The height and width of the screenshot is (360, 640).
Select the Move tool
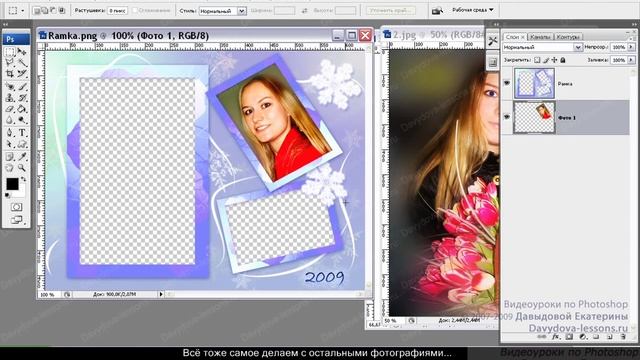tap(22, 52)
